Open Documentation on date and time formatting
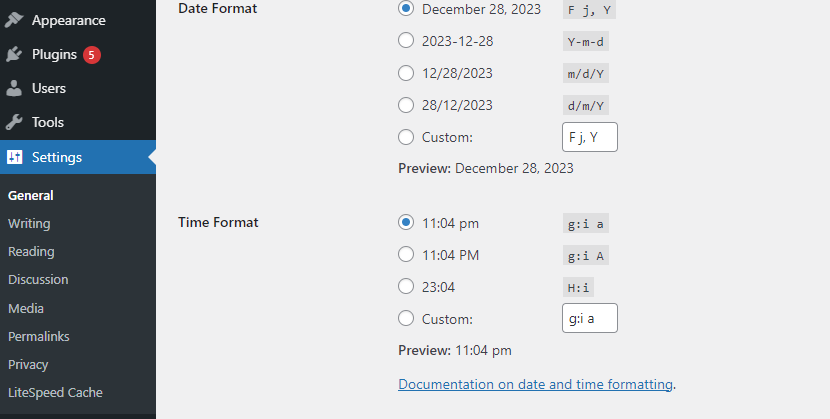Viewport: 830px width, 419px height. tap(535, 384)
